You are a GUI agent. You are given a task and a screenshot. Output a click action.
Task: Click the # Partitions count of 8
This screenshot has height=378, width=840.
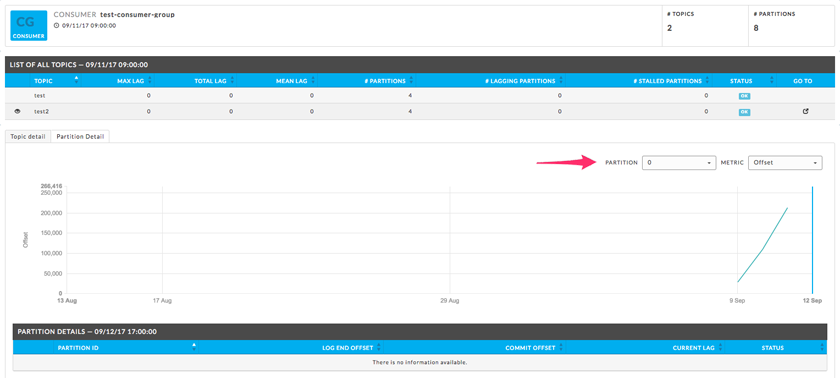tap(756, 28)
